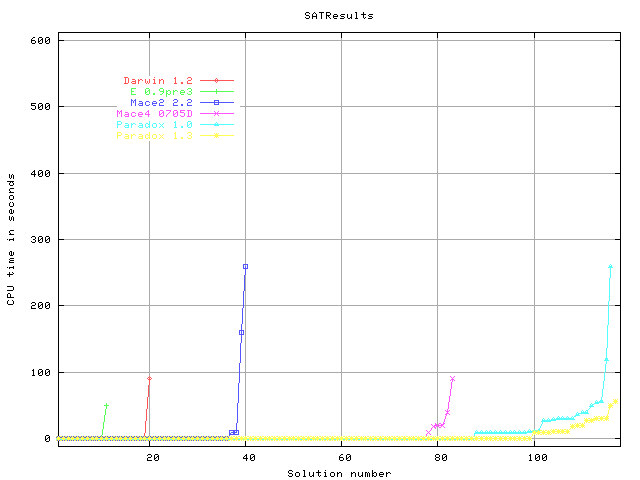The height and width of the screenshot is (480, 640).
Task: Click the red Darwin 1.2 legend line sample
Action: [x=217, y=81]
